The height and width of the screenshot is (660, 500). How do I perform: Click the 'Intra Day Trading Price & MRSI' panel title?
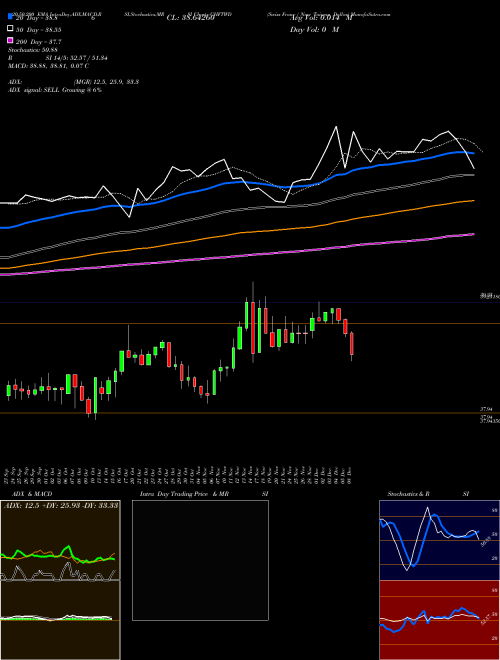[204, 494]
